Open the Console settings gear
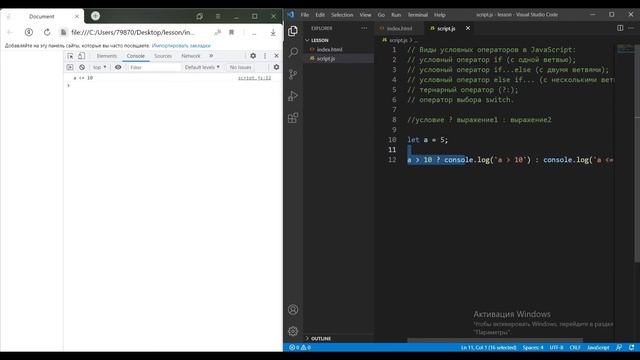Viewport: 640px width, 360px height. click(276, 67)
